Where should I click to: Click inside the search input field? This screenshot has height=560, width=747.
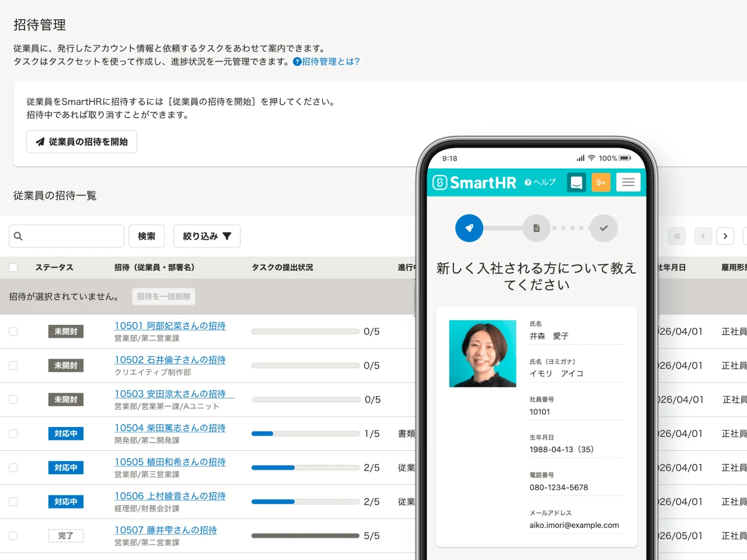(70, 236)
